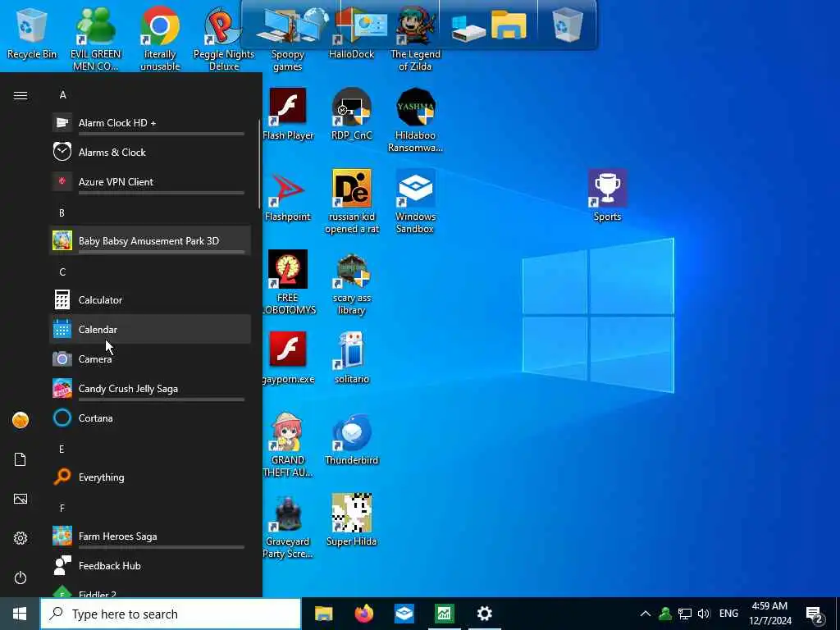The height and width of the screenshot is (630, 840).
Task: Open RDP_CnC desktop shortcut
Action: [x=351, y=114]
